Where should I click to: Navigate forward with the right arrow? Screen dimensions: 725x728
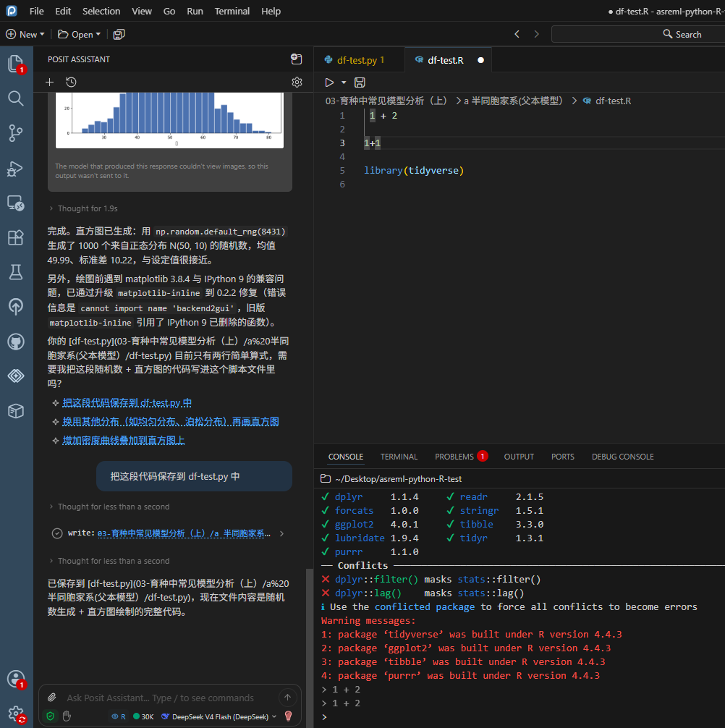coord(537,34)
